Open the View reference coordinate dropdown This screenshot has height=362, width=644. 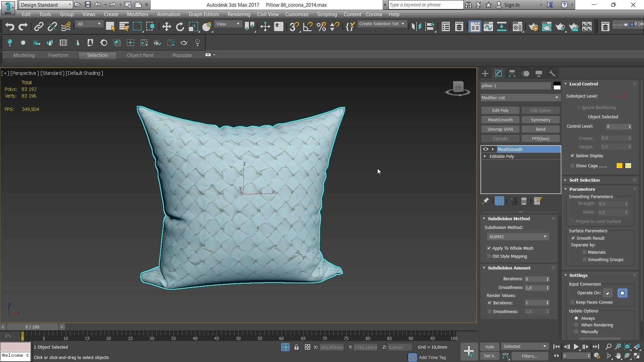click(228, 24)
